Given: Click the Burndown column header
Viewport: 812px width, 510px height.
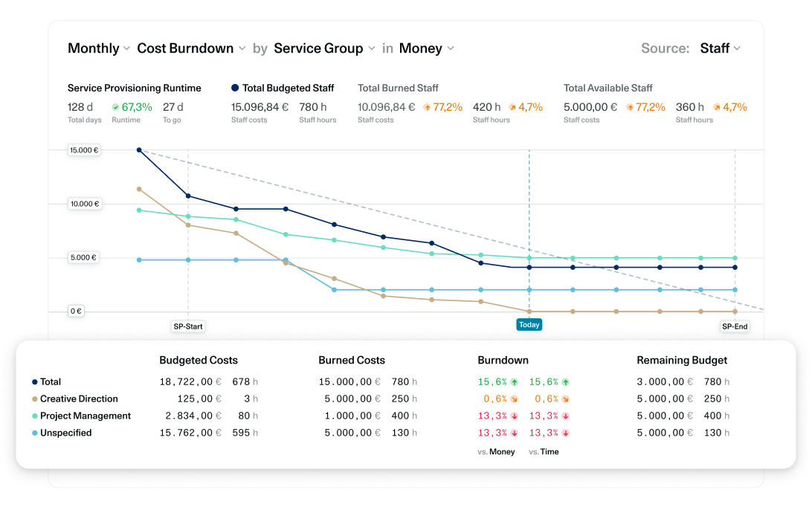Looking at the screenshot, I should click(x=503, y=361).
